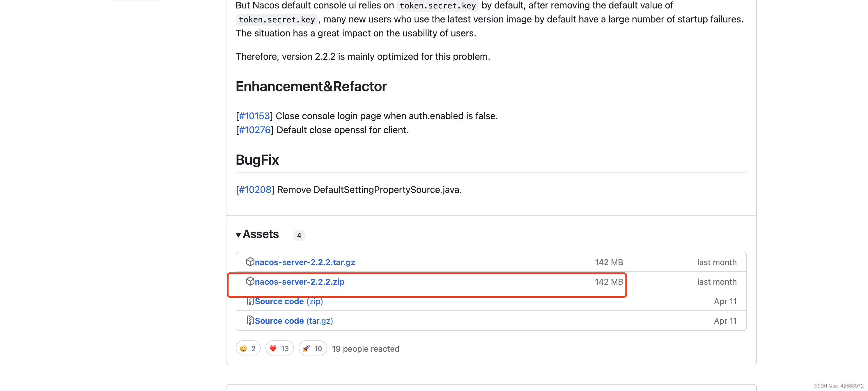
Task: Download Source code (zip)
Action: pyautogui.click(x=289, y=301)
